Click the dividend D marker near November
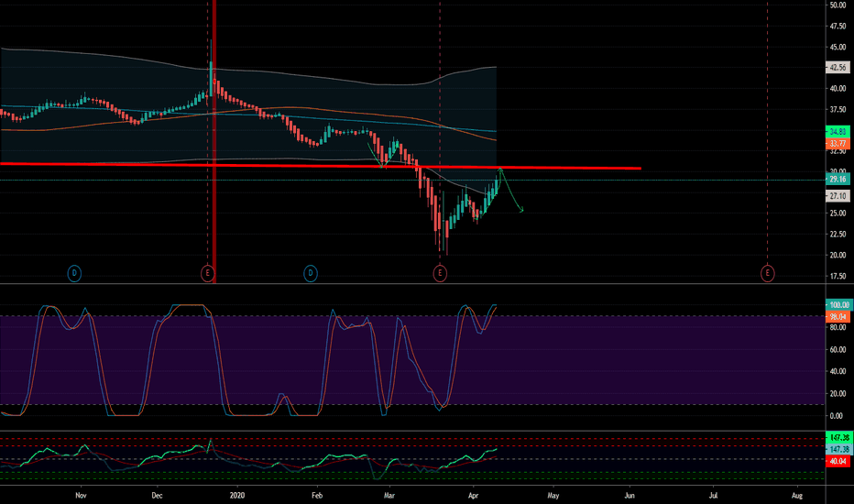This screenshot has width=854, height=504. [74, 273]
